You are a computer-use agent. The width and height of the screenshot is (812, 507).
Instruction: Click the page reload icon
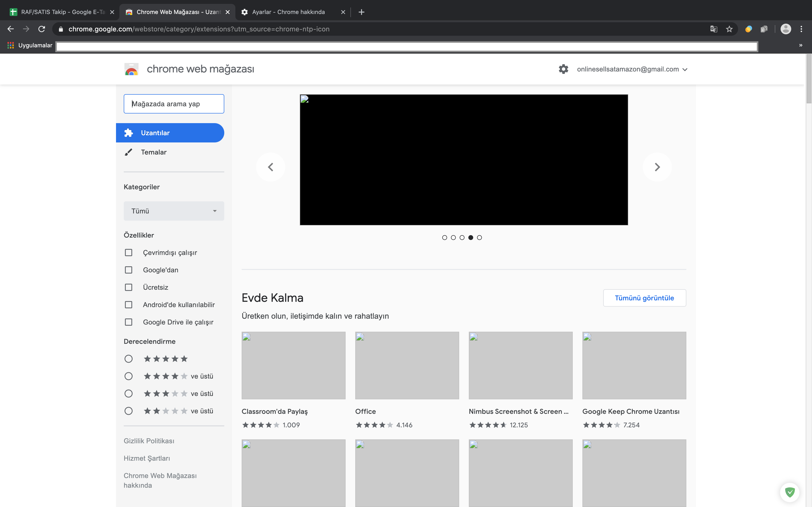(x=42, y=29)
